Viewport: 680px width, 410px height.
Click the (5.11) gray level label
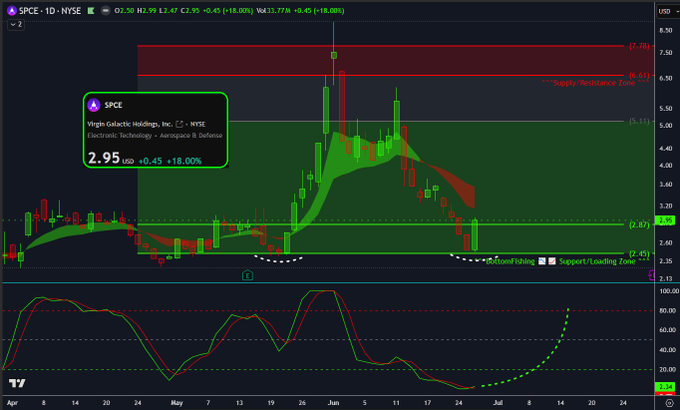pos(639,121)
